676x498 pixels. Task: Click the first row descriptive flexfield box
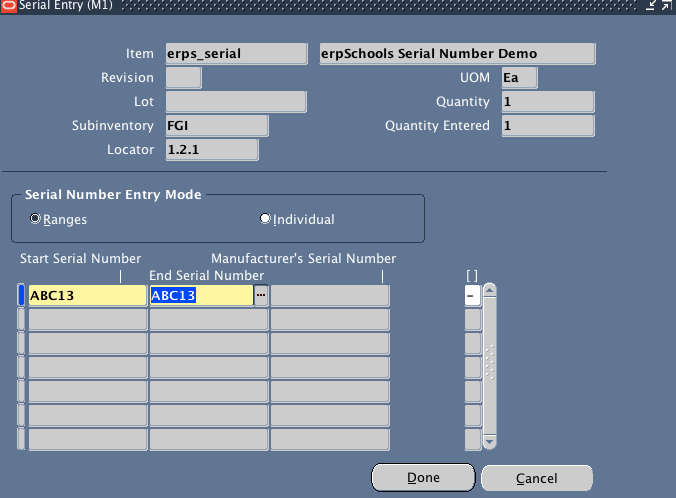(473, 296)
